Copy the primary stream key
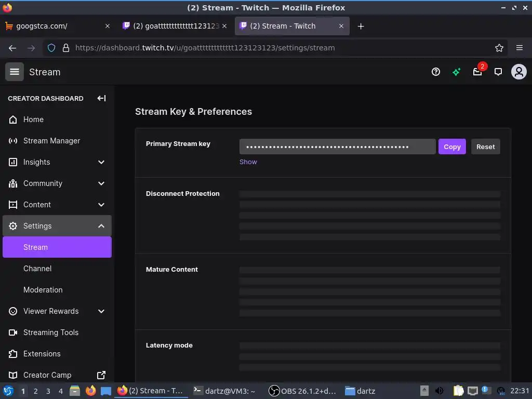532x399 pixels. 452,147
